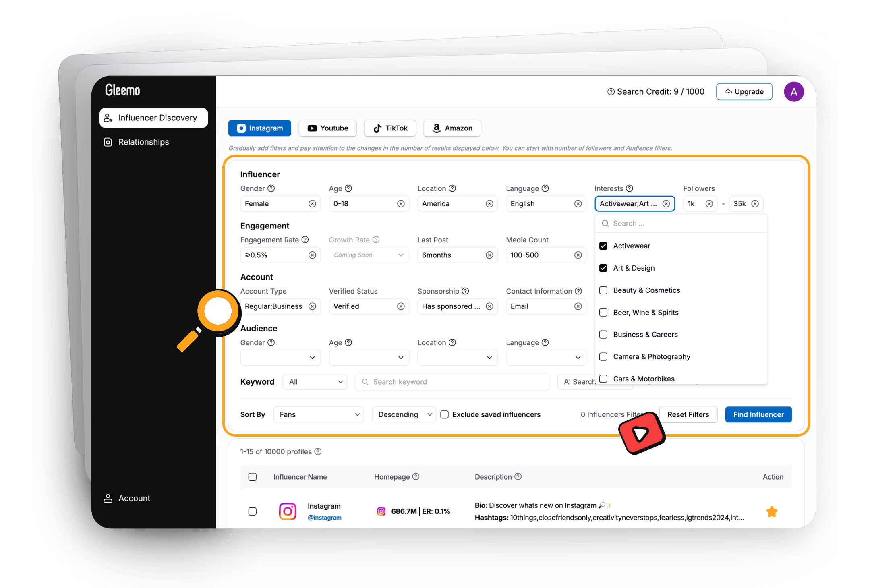Click Reset Filters
Image resolution: width=870 pixels, height=588 pixels.
[x=688, y=414]
